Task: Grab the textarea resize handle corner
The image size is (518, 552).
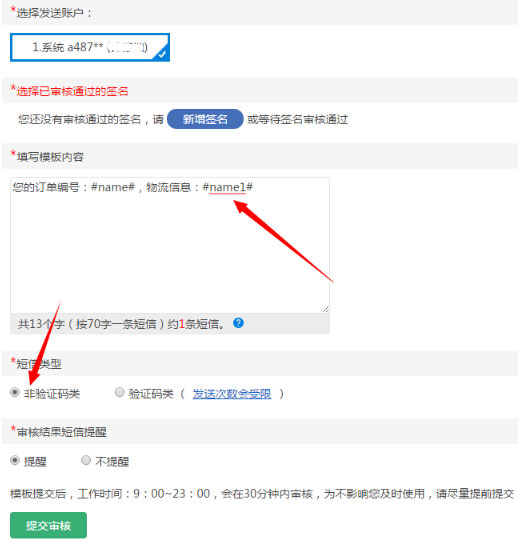Action: [325, 309]
